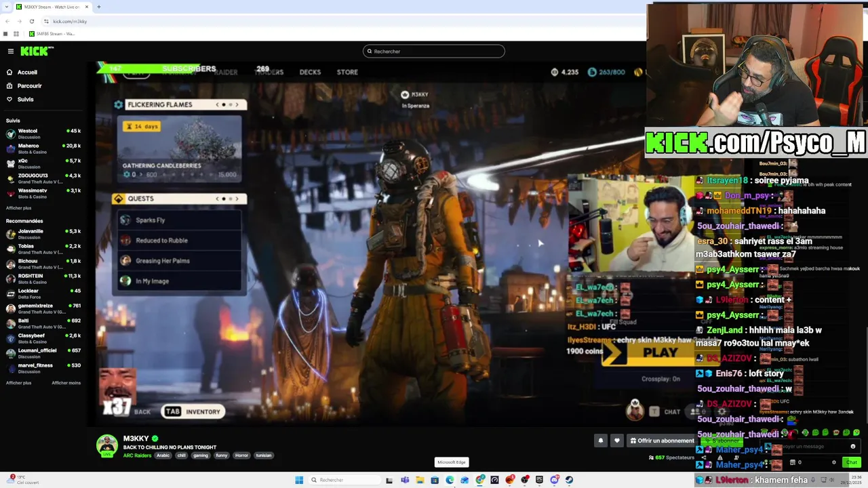This screenshot has width=868, height=488.
Task: Open Steam from the taskbar
Action: (569, 480)
